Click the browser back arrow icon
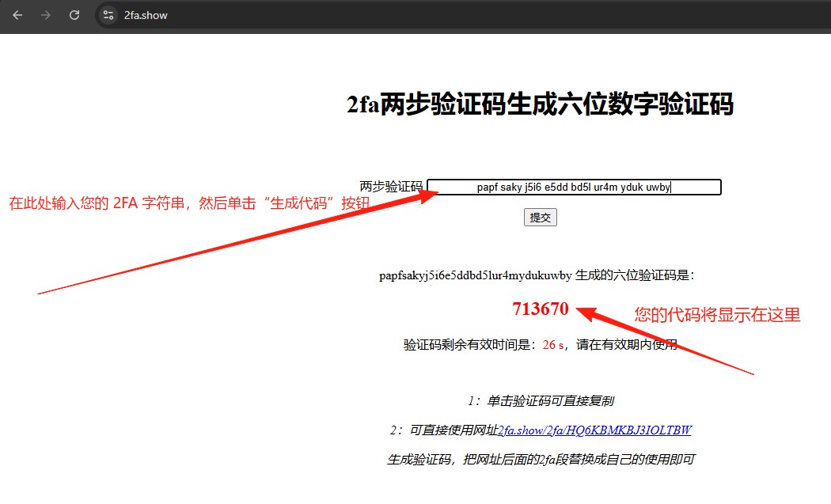This screenshot has width=831, height=504. coord(17,15)
